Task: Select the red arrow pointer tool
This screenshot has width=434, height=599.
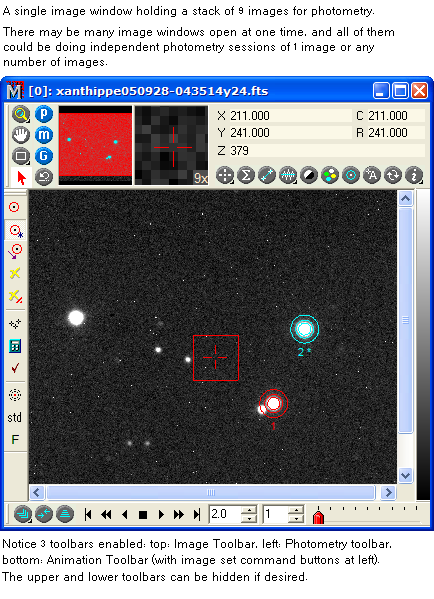Action: (x=21, y=178)
